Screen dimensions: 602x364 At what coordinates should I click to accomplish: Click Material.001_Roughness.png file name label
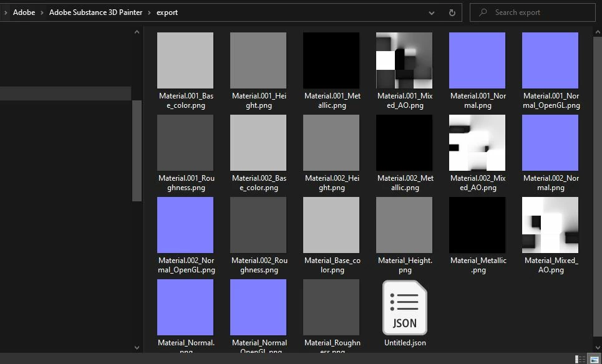tap(186, 183)
